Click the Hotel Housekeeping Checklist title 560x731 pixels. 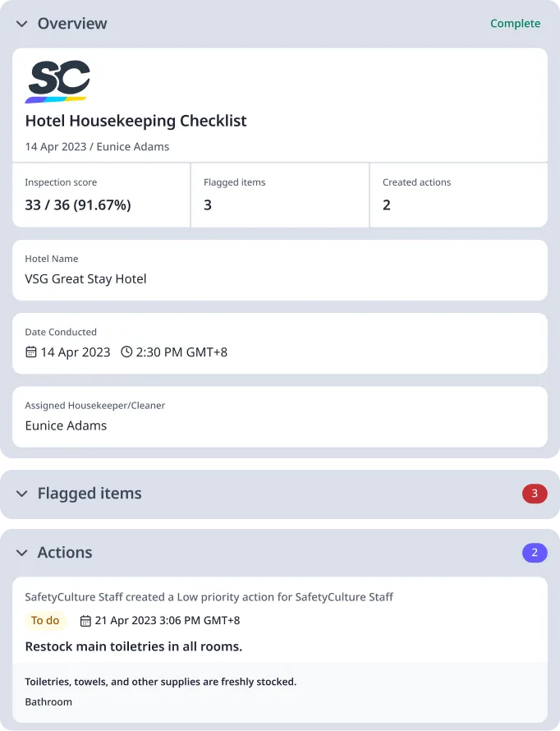135,120
